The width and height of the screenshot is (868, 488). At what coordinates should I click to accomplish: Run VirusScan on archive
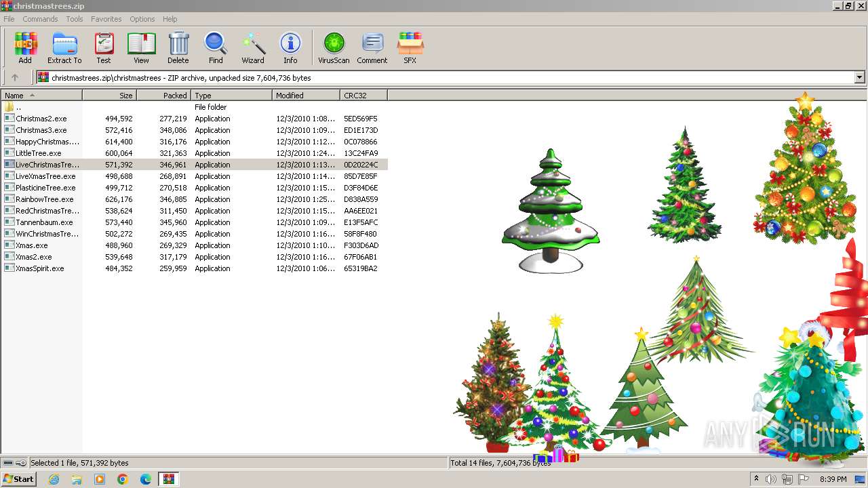[x=334, y=48]
